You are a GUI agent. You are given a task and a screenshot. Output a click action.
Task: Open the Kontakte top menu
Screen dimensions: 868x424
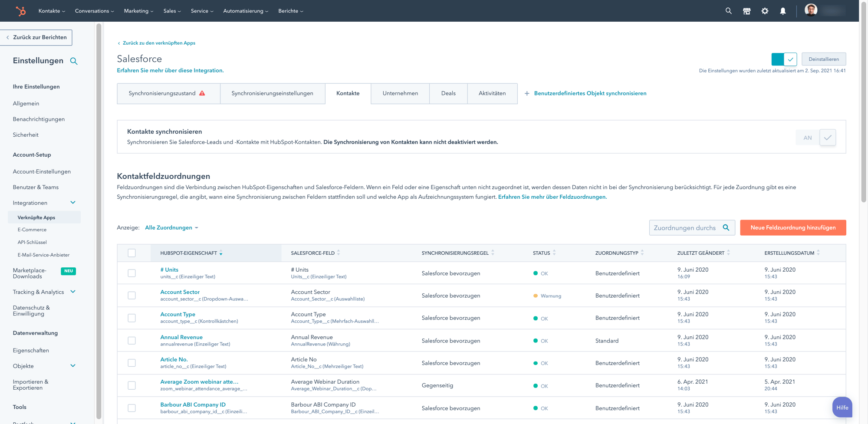point(52,11)
